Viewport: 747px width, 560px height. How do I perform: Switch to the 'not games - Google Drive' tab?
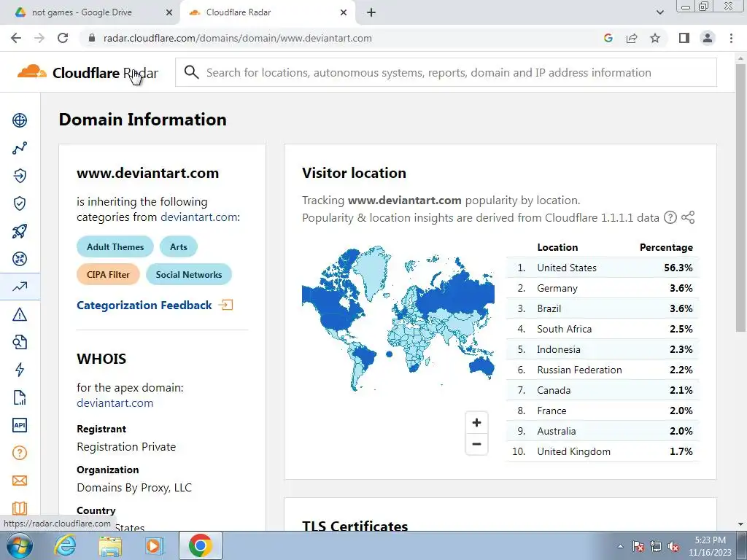[90, 12]
